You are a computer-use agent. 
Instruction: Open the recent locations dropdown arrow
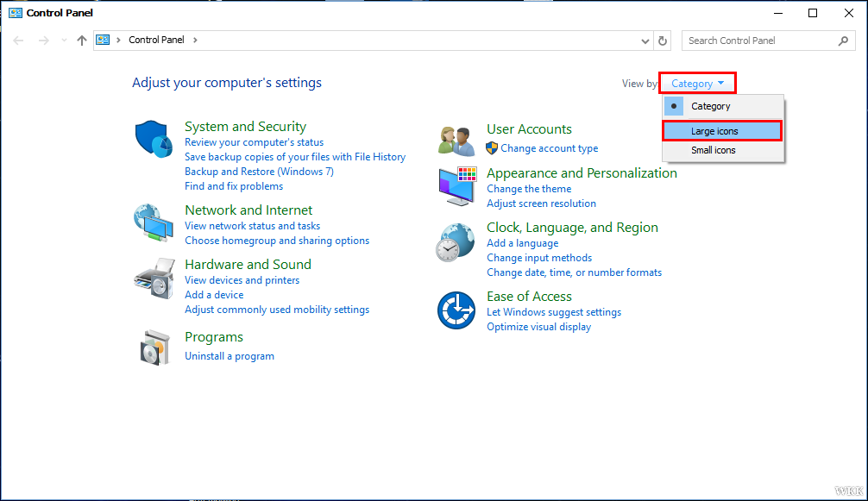point(64,41)
